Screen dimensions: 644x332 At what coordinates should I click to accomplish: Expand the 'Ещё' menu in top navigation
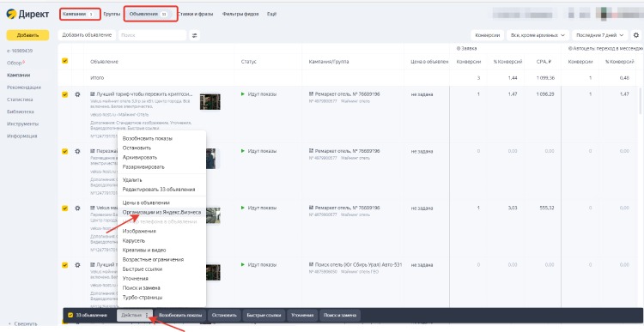point(271,14)
